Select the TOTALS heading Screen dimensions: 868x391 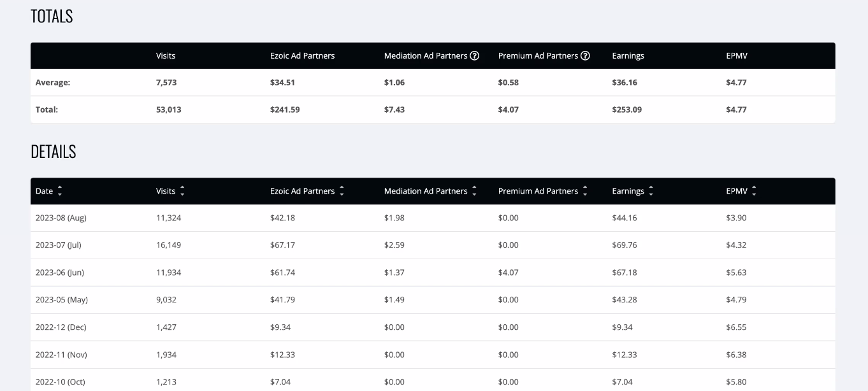[52, 17]
